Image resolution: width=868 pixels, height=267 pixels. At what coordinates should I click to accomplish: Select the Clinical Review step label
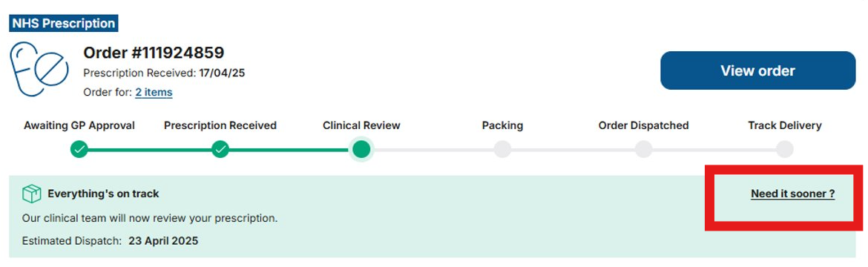pyautogui.click(x=361, y=126)
